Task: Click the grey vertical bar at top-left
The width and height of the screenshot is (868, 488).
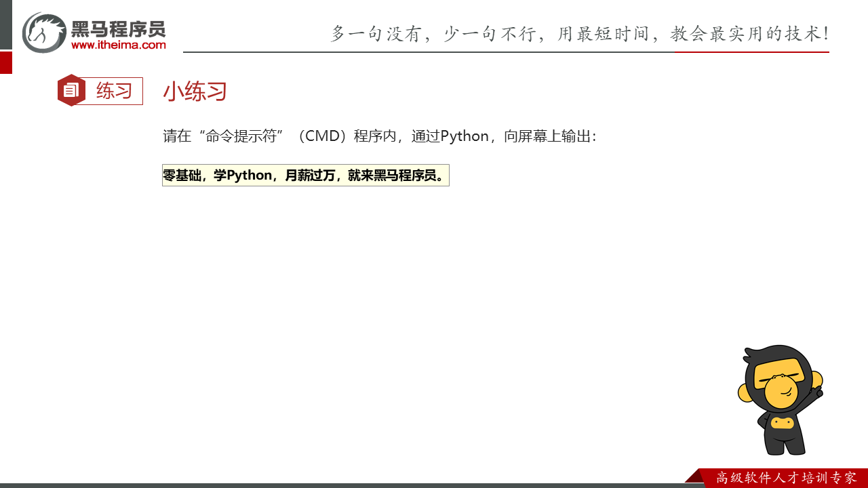Action: pos(5,24)
